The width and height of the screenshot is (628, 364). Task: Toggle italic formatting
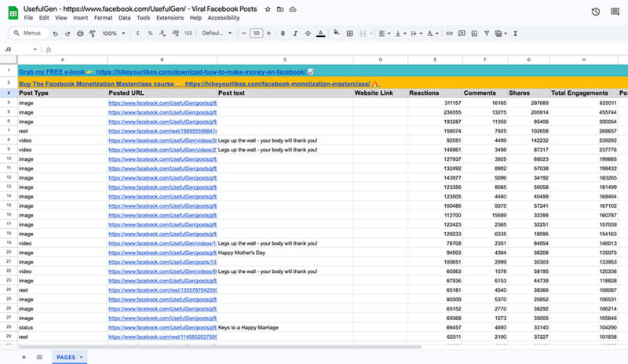point(294,34)
